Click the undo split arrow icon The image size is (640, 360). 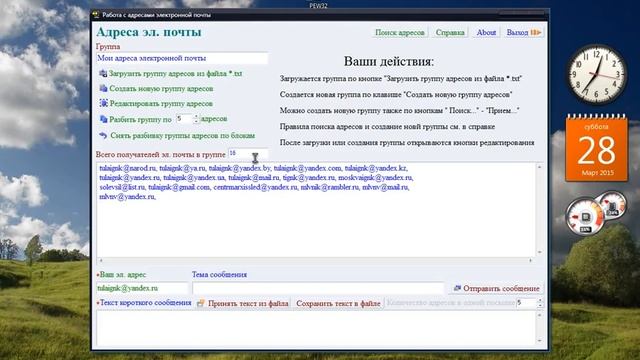click(x=103, y=135)
